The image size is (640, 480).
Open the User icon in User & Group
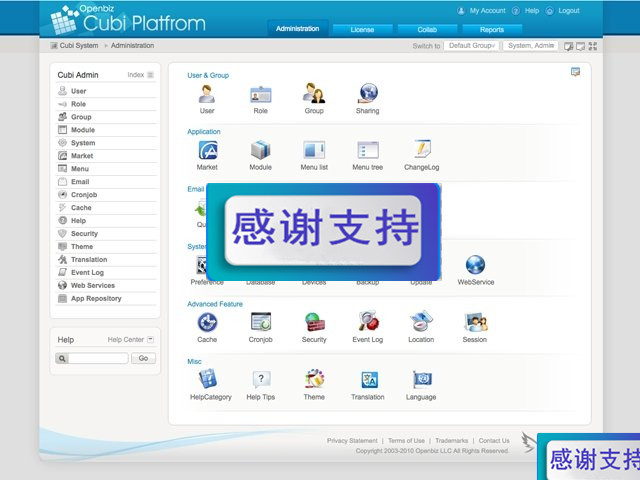click(x=207, y=93)
